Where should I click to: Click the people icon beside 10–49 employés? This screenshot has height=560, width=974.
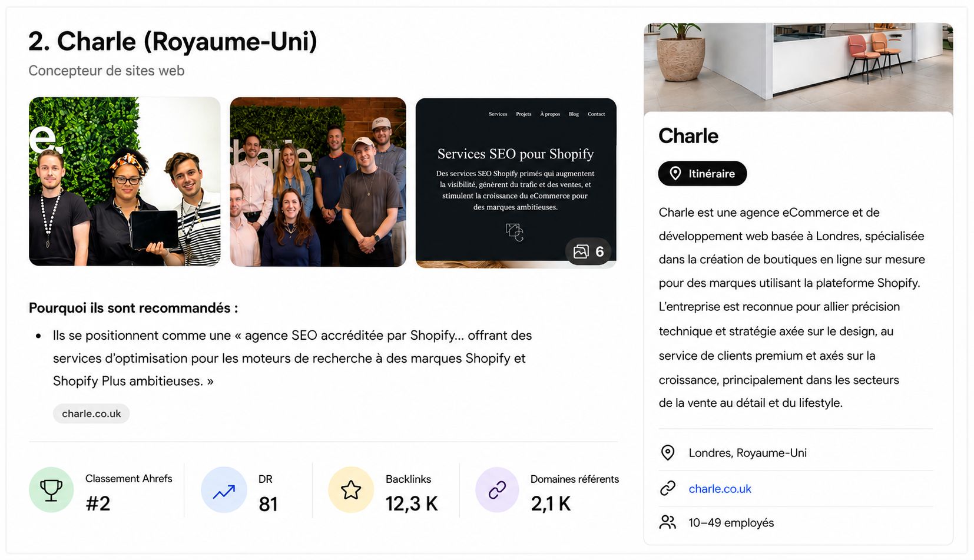[668, 522]
